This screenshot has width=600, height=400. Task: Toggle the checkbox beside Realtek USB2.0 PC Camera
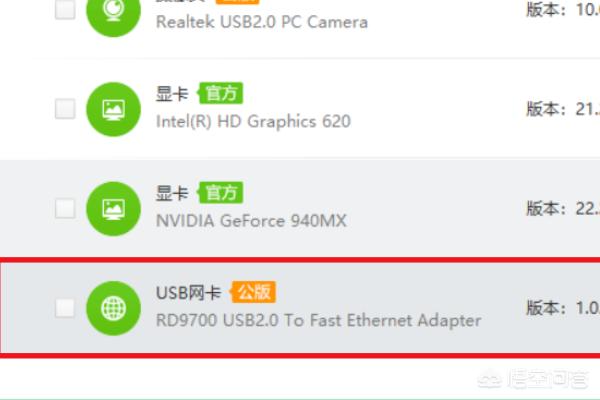[65, 9]
